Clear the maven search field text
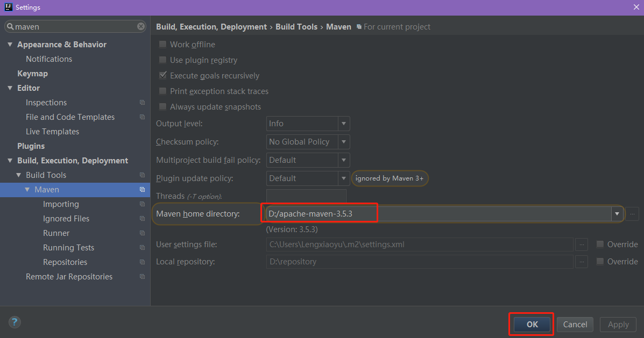This screenshot has width=644, height=338. tap(141, 26)
